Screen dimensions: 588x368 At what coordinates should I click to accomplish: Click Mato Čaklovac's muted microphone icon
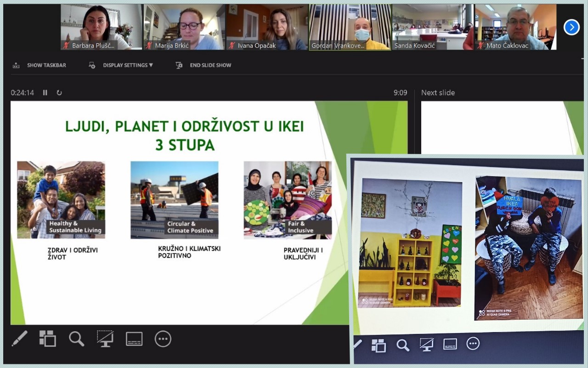[x=480, y=46]
